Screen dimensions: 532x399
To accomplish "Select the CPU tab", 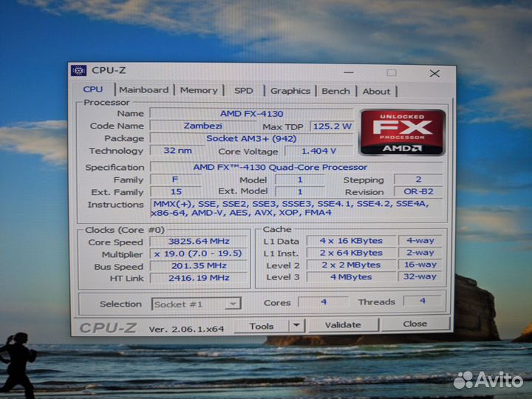I will coord(93,89).
